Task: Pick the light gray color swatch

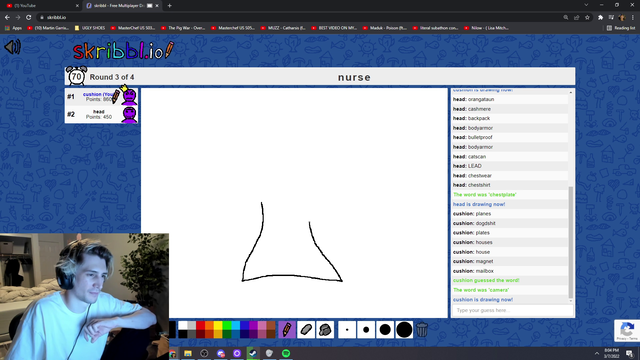Action: 191,325
